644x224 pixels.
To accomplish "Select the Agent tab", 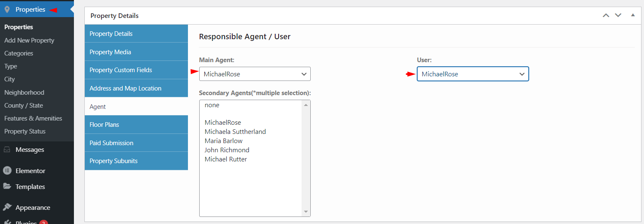I will (x=136, y=106).
